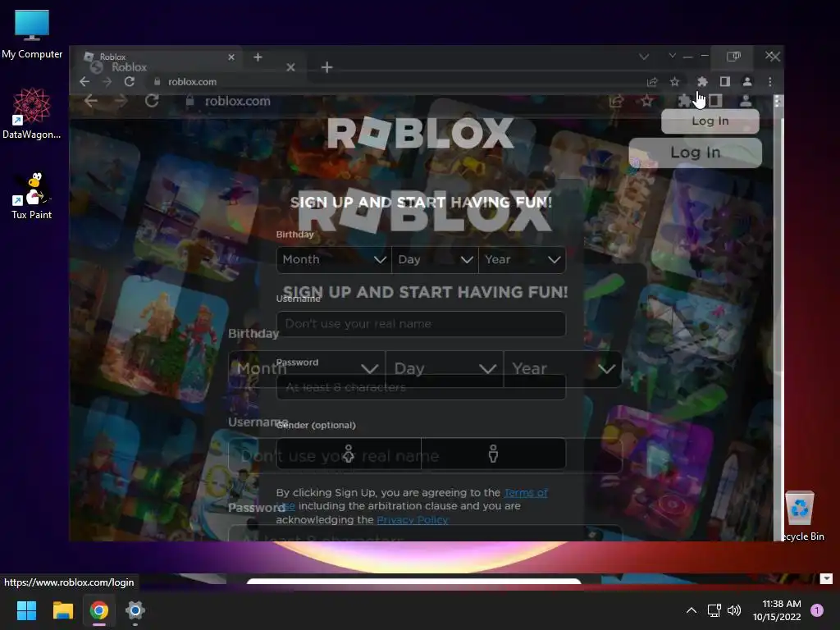Click the larger username field saying Don't use your real name

[426, 456]
